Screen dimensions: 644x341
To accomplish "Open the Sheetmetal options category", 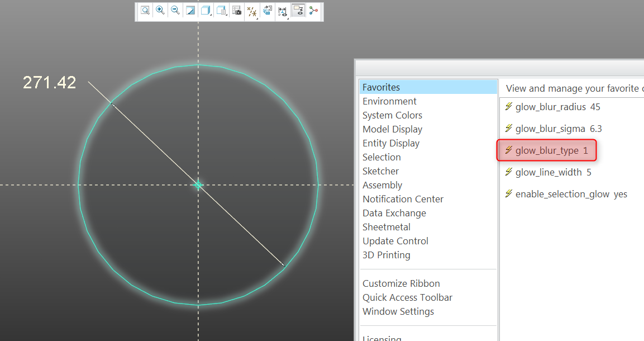I will (387, 227).
